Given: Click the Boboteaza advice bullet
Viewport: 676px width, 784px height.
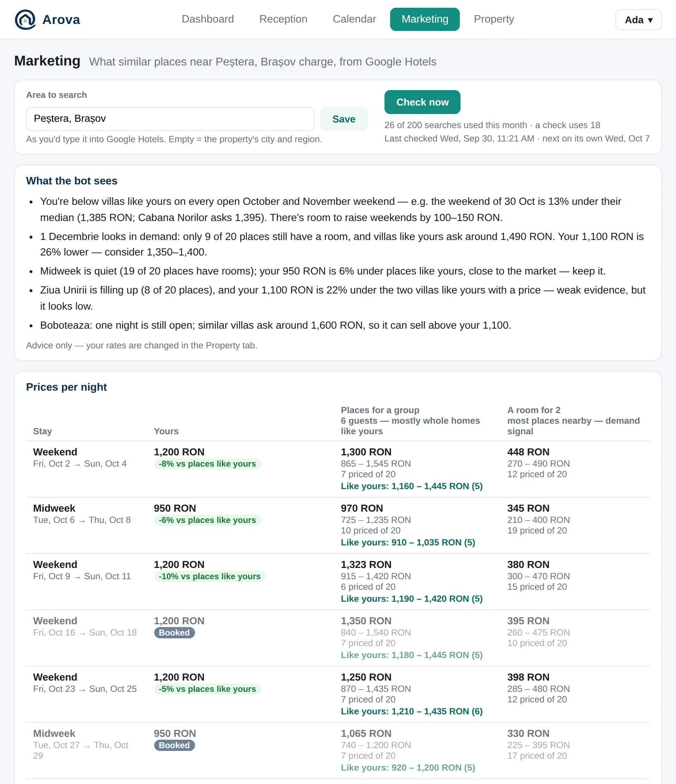Looking at the screenshot, I should 276,325.
